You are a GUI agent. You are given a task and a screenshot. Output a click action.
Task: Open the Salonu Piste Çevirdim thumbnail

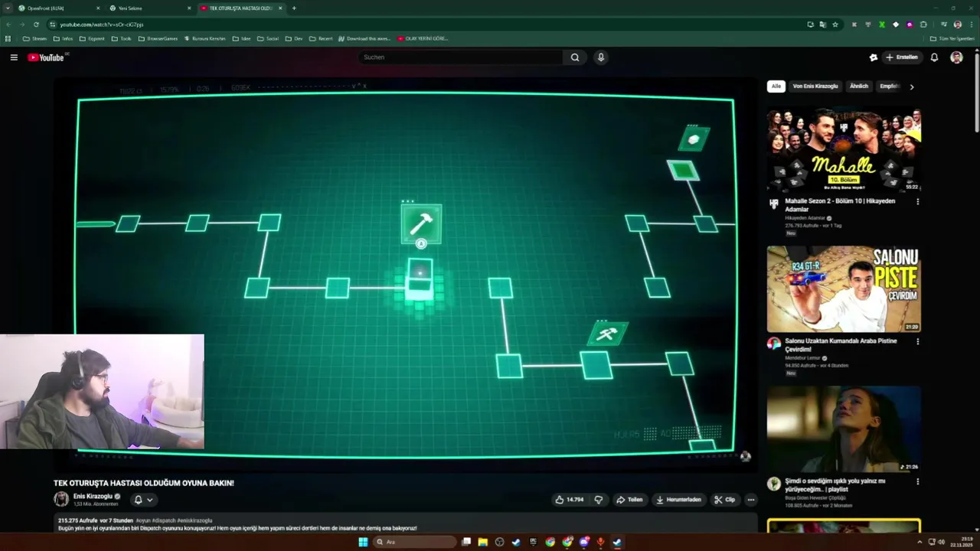[844, 289]
